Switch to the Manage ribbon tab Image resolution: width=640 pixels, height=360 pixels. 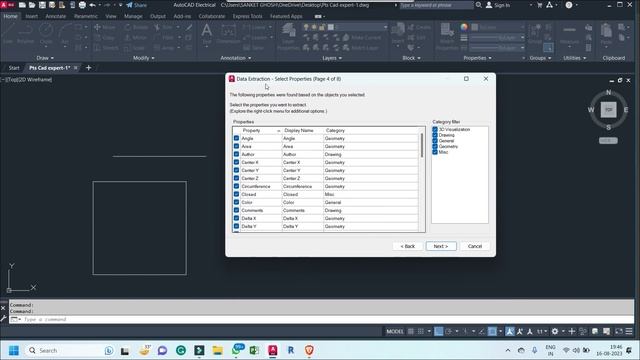click(133, 16)
